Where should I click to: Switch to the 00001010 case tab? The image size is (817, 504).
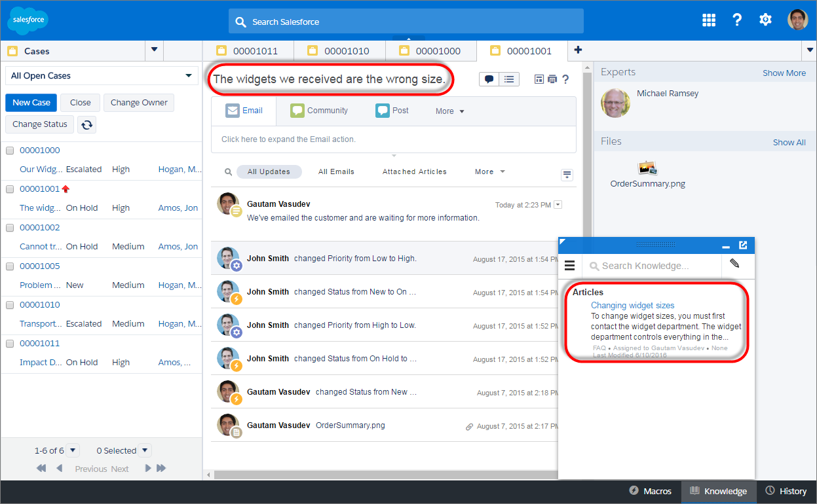coord(346,51)
